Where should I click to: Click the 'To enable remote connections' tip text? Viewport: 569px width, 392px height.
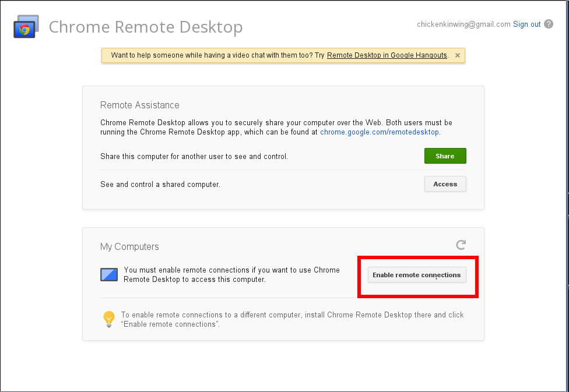(292, 319)
